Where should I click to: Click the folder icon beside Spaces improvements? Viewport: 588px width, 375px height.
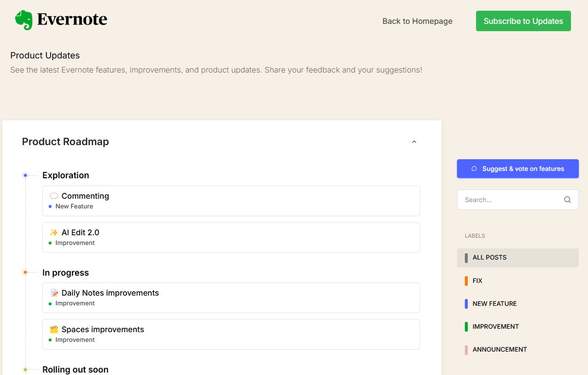(x=54, y=330)
